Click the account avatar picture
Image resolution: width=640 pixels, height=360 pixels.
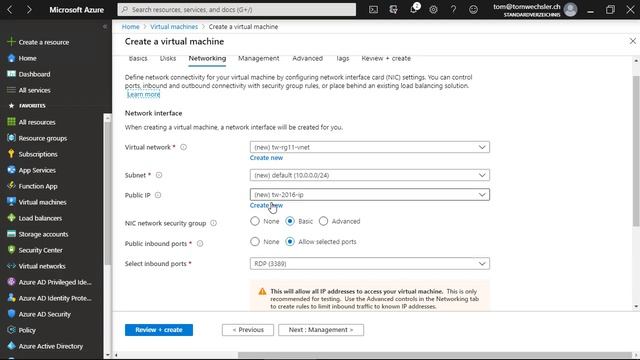pyautogui.click(x=570, y=9)
